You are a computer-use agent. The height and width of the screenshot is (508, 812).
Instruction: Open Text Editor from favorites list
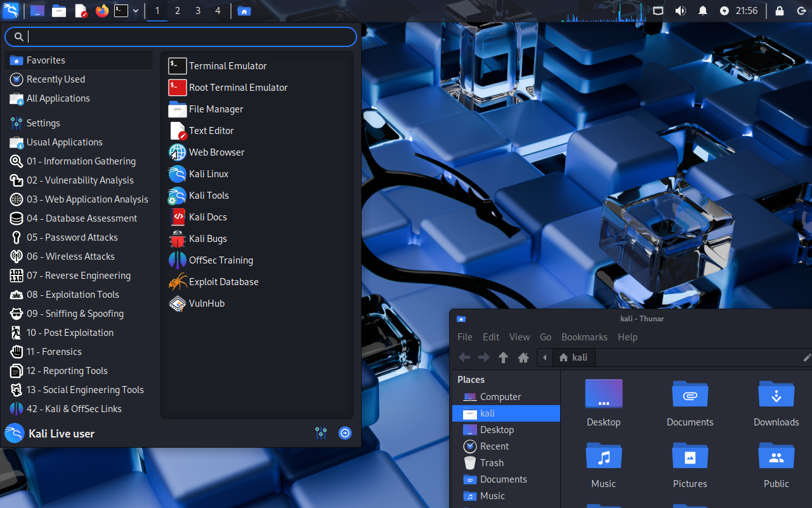tap(257, 131)
